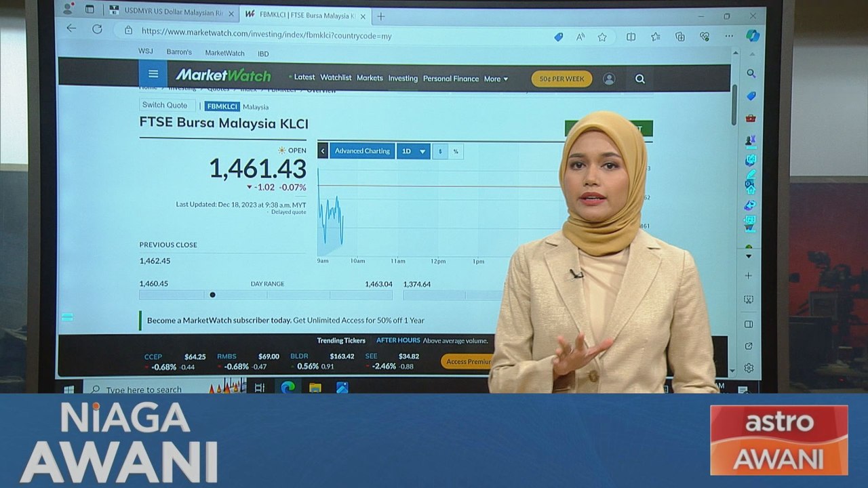Click the Become a MarketWatch subscriber link
This screenshot has width=868, height=488.
coord(220,320)
